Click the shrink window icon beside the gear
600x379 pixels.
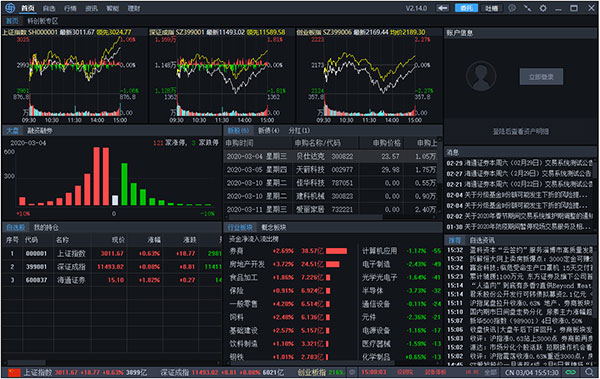click(x=527, y=8)
